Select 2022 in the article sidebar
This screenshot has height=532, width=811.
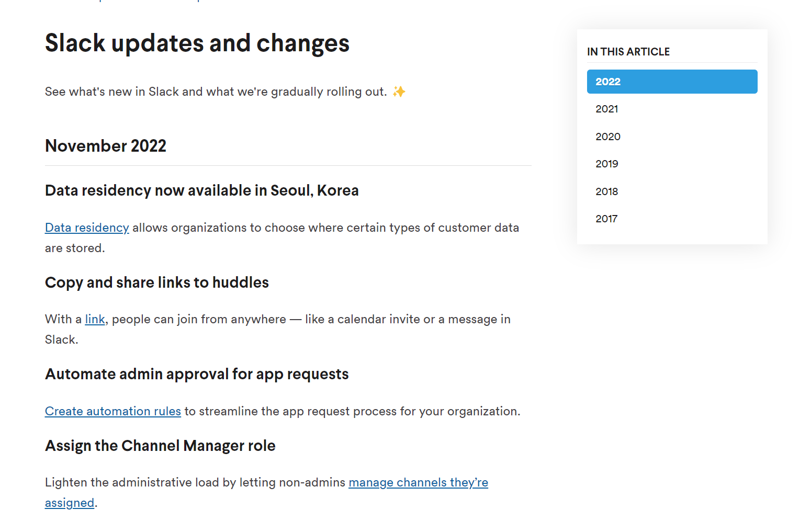(x=672, y=82)
